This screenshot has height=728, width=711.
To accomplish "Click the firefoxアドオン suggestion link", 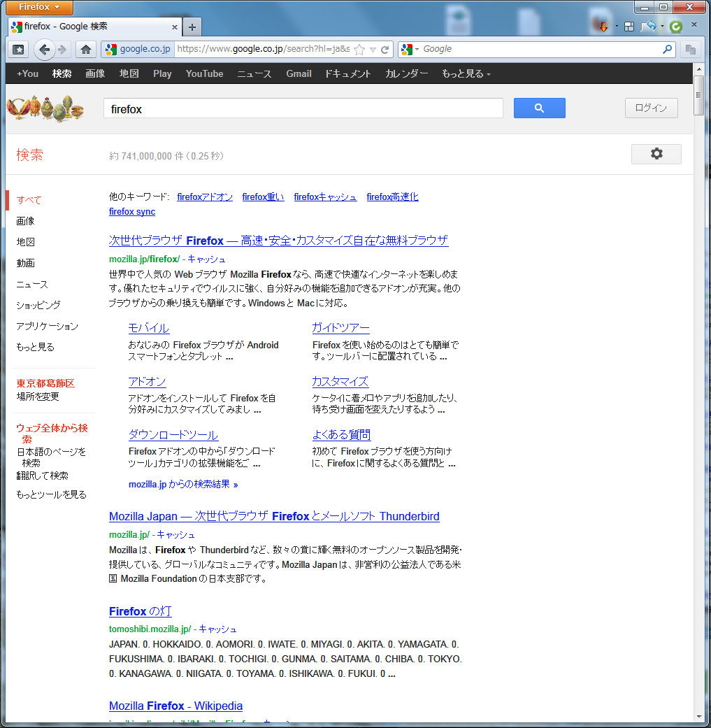I will click(x=205, y=197).
